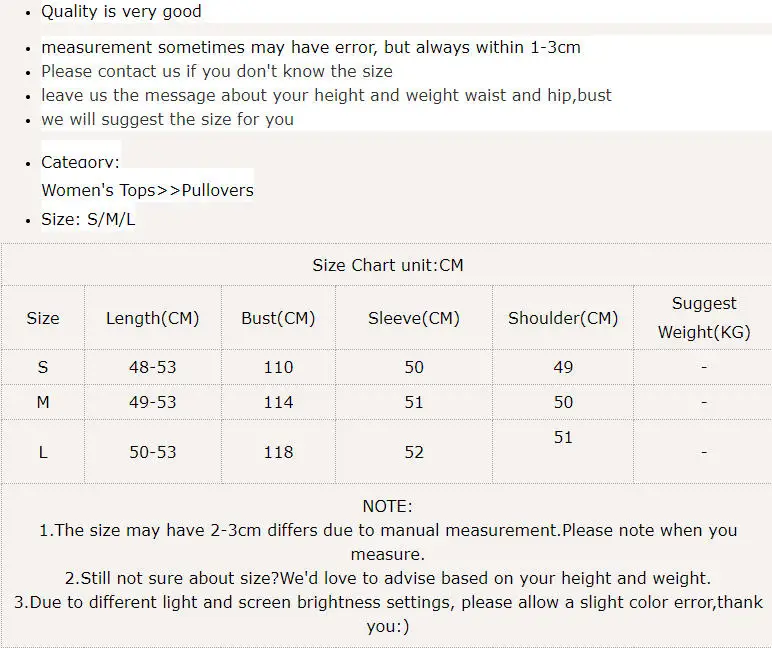Click the "Suggest Weight(KG)" column header
Viewport: 772px width, 648px height.
coord(704,318)
